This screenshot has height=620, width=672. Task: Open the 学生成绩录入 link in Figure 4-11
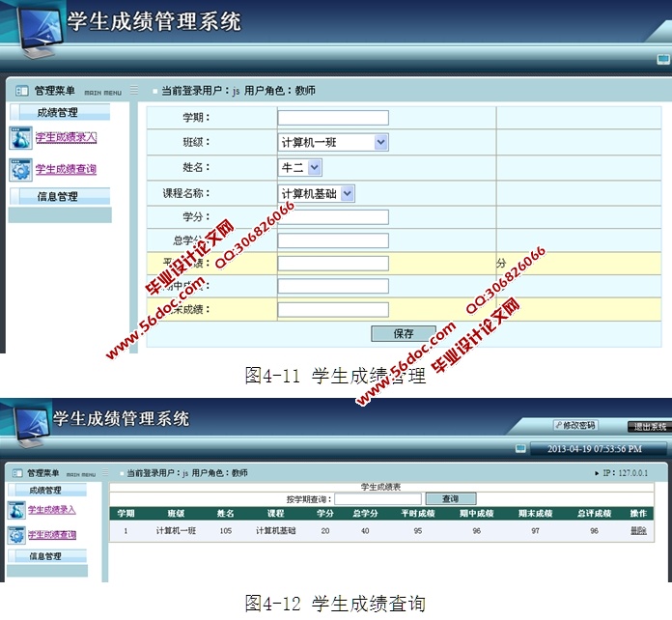point(66,137)
